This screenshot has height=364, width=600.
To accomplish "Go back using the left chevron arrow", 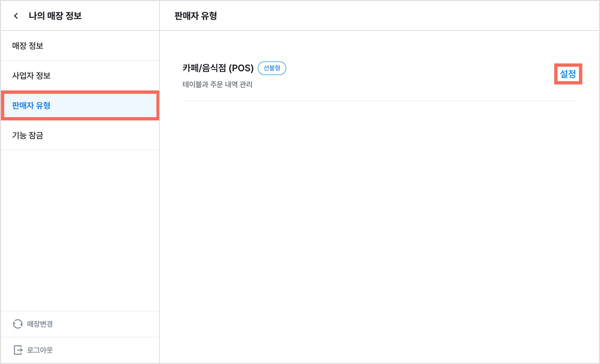I will coord(16,16).
